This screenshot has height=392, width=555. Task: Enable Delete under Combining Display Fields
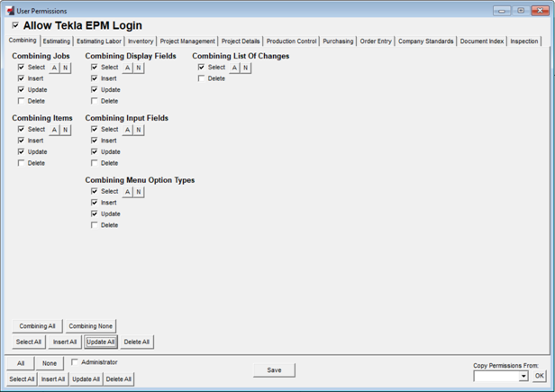point(94,101)
